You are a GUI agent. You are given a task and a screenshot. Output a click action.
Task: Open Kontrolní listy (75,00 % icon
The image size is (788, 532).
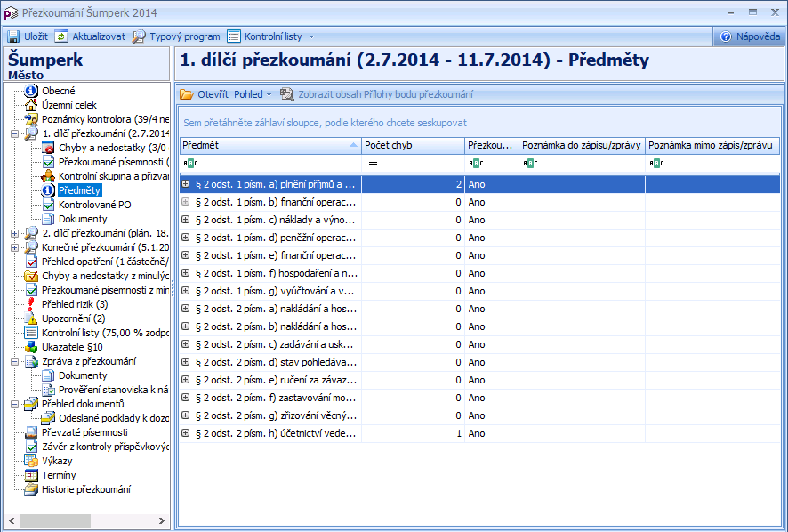[x=31, y=333]
